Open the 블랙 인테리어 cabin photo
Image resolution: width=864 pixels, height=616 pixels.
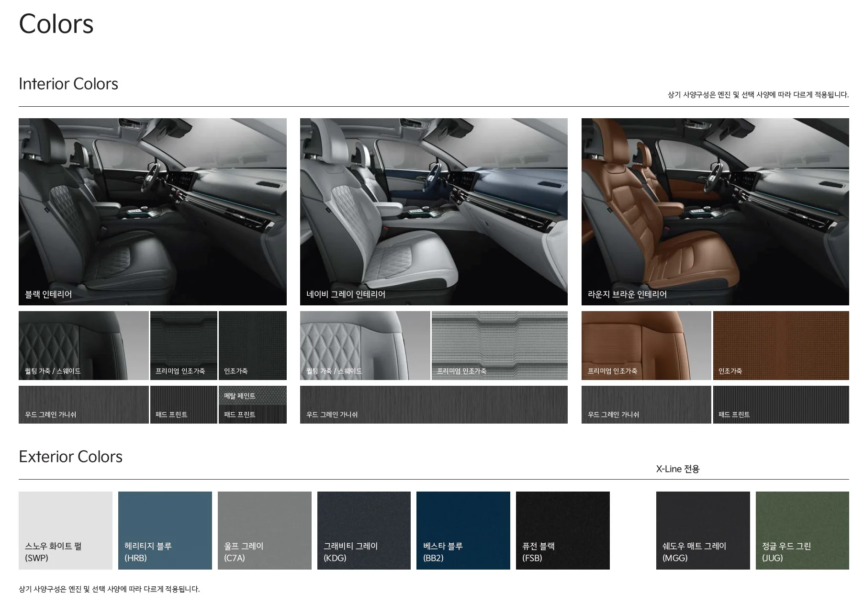pyautogui.click(x=153, y=212)
